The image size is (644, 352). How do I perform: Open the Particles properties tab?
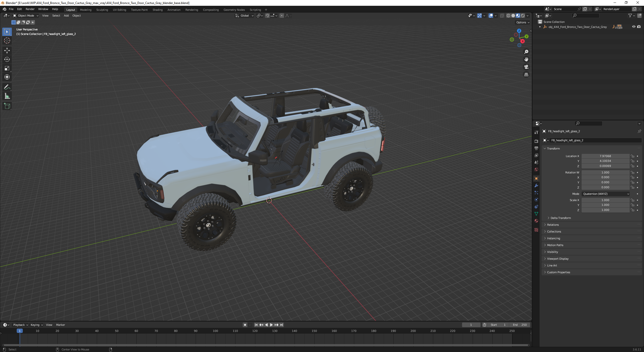536,193
